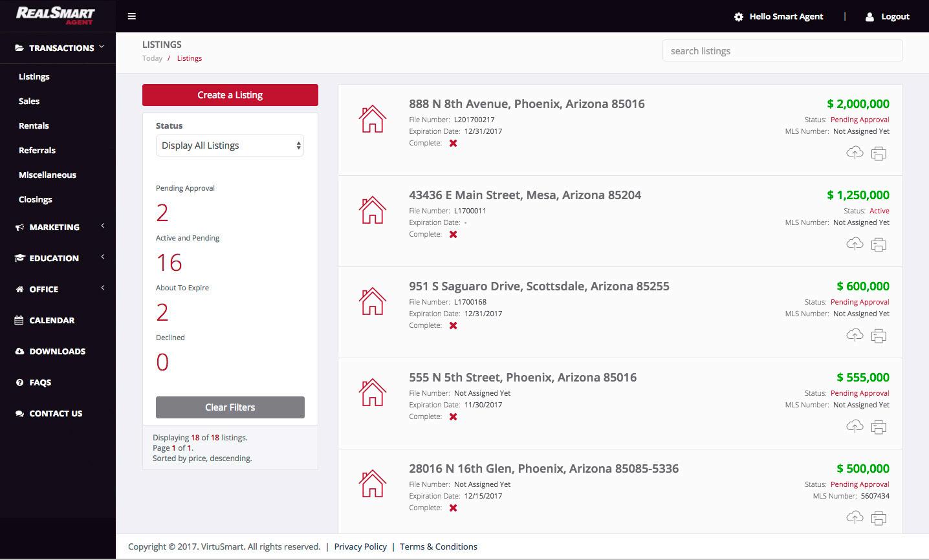Click house icon for 555 N 5th Street
The image size is (929, 560).
[x=373, y=392]
